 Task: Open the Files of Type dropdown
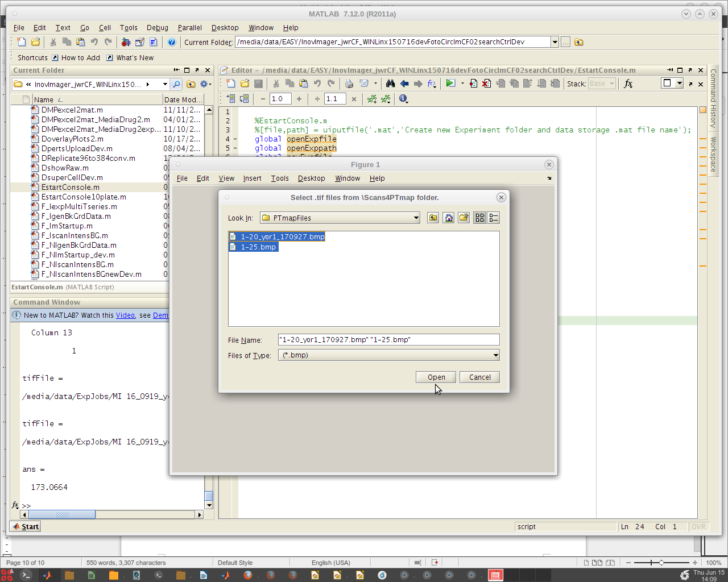pyautogui.click(x=495, y=355)
